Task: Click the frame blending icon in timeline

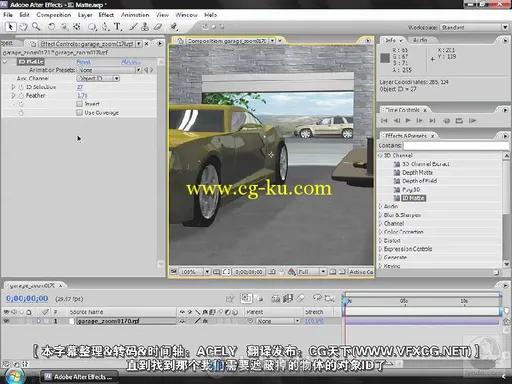Action: [288, 298]
